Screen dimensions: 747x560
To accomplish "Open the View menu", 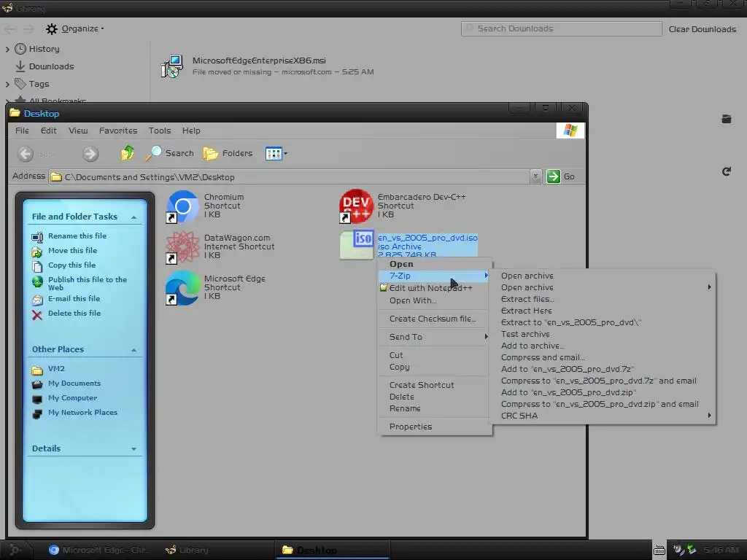I will (x=78, y=131).
